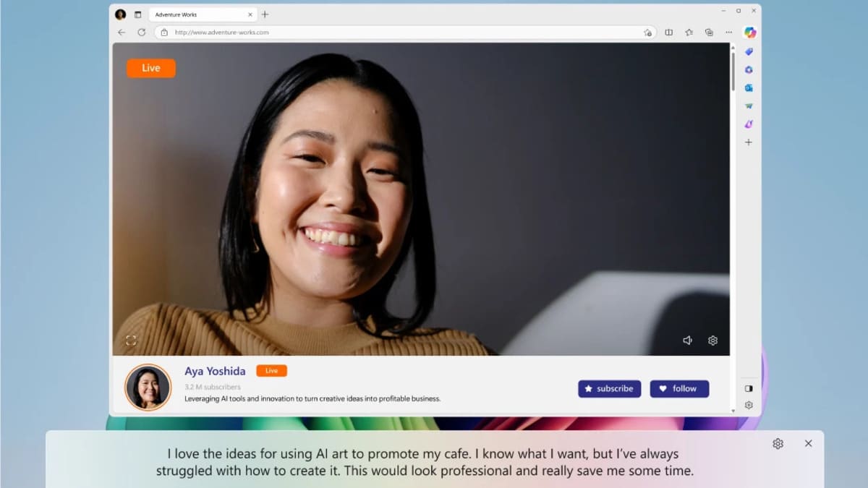Select the Adventure Works tab
Screen dimensions: 868x488
click(x=195, y=14)
